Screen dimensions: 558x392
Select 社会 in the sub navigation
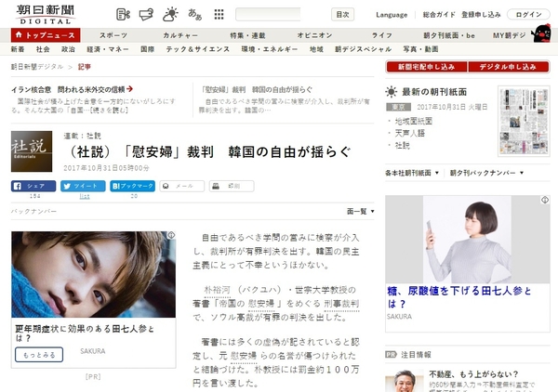point(43,49)
